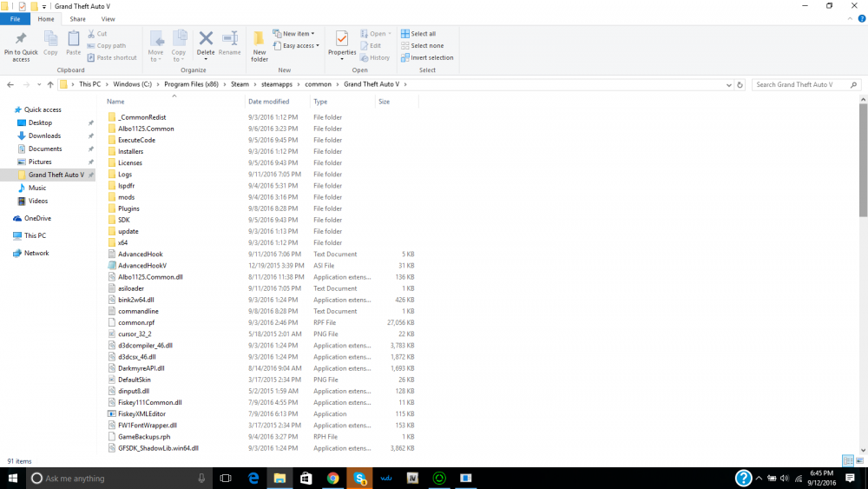This screenshot has width=868, height=489.
Task: Click Pin to Quick access icon
Action: click(x=21, y=39)
